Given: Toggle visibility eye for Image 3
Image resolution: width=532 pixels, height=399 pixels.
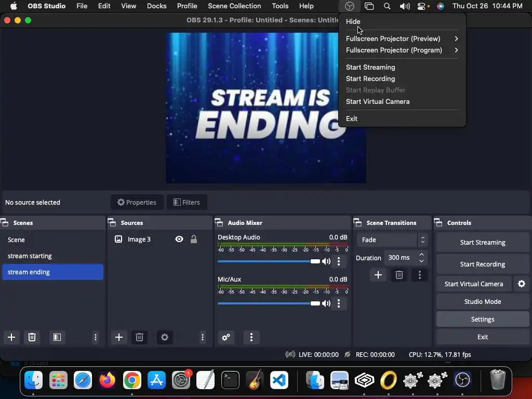Looking at the screenshot, I should [x=179, y=239].
